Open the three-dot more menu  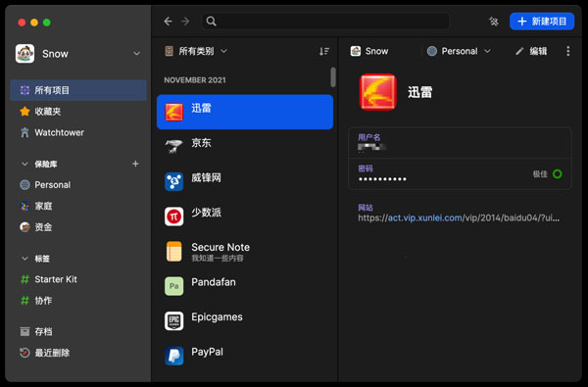point(568,51)
